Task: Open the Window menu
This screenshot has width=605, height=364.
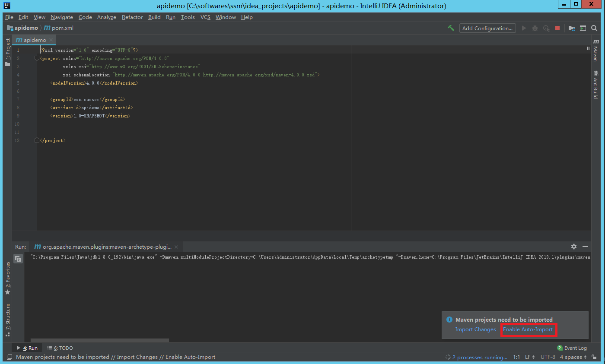Action: coord(226,17)
